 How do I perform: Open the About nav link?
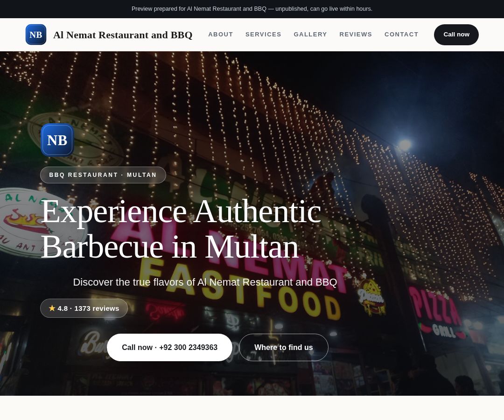point(220,35)
